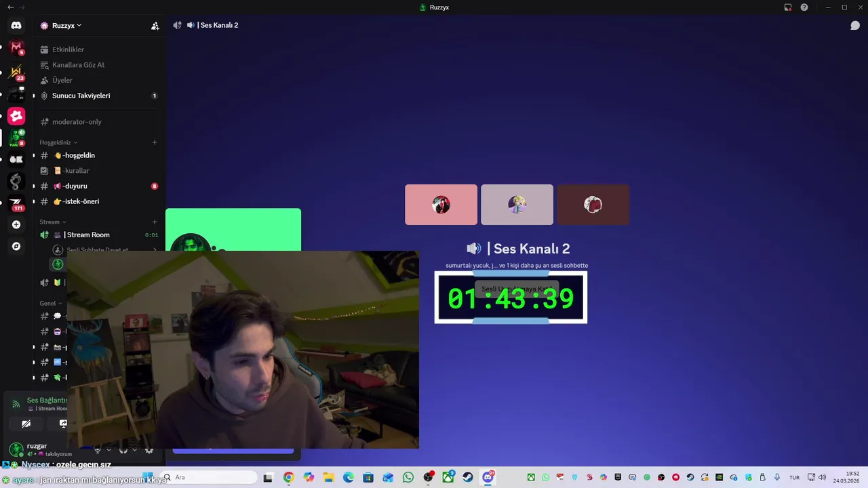
Task: Click the Ses Bağlantısı connection status
Action: point(47,400)
